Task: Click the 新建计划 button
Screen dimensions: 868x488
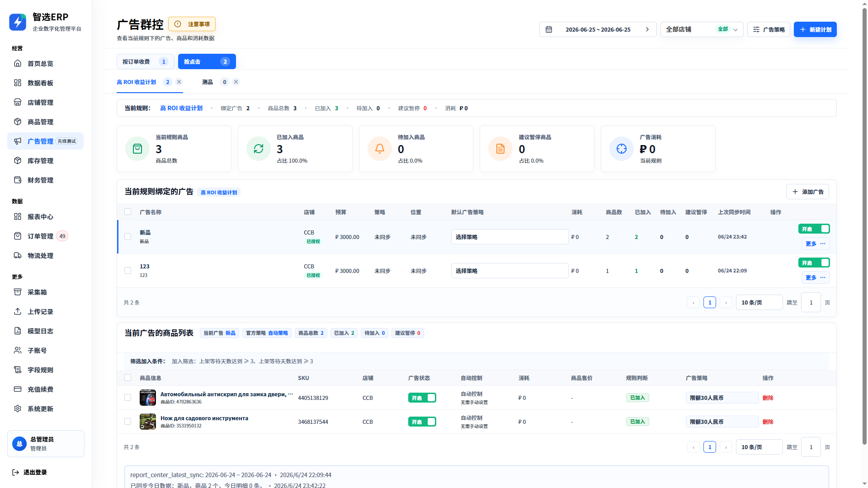Action: pos(815,29)
